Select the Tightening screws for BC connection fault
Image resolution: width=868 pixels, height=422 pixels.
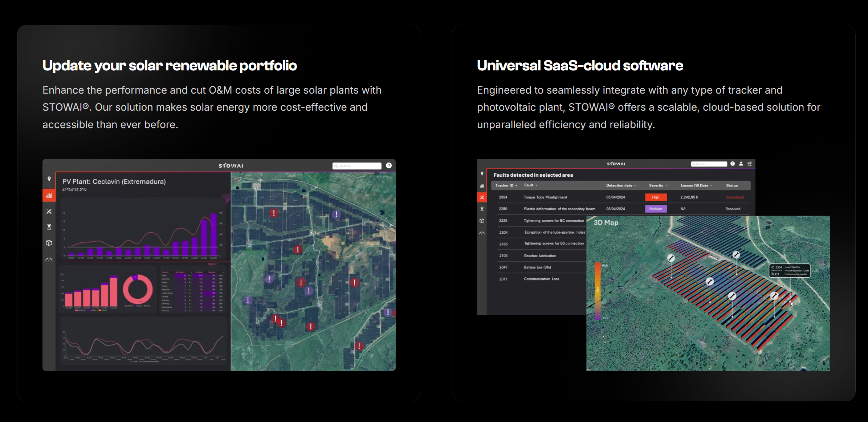point(554,221)
